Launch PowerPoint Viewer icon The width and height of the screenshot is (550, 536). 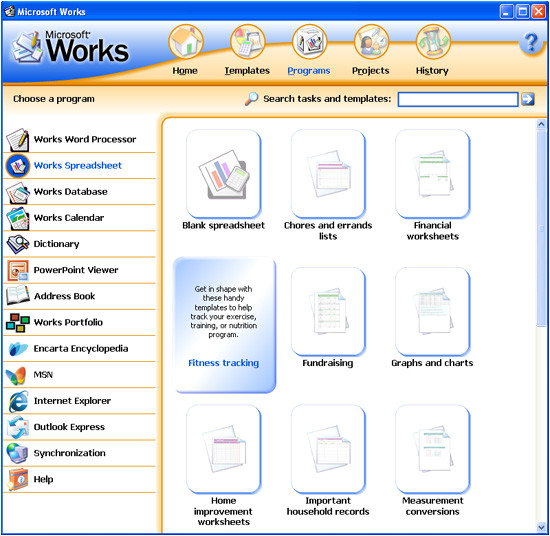point(18,270)
